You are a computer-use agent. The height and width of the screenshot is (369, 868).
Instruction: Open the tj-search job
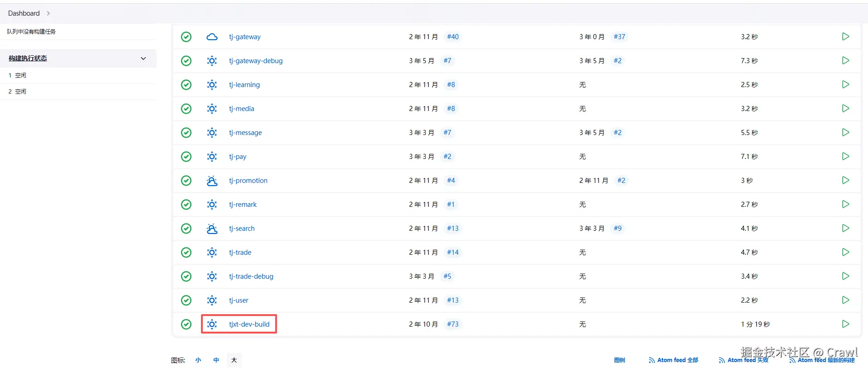tap(242, 228)
